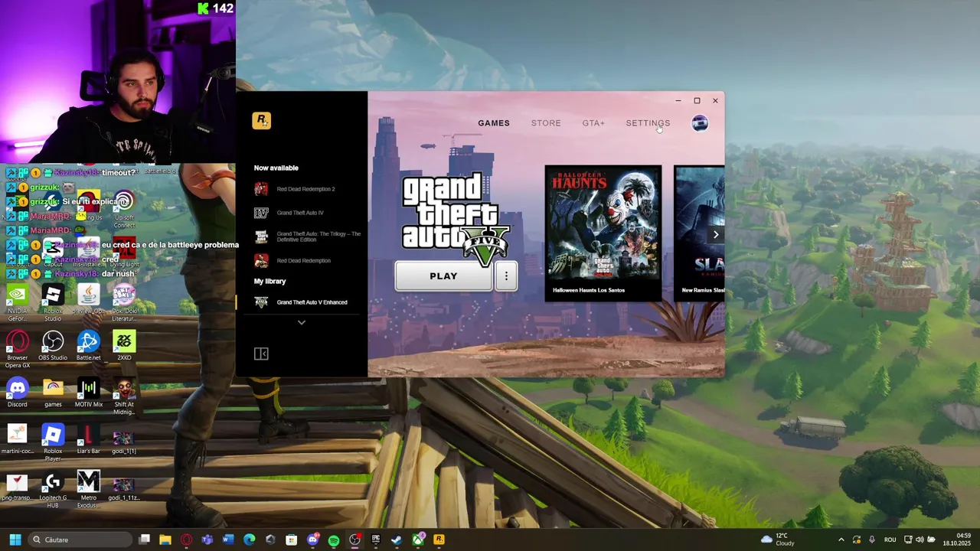This screenshot has width=980, height=551.
Task: Expand the hidden system tray icons
Action: click(841, 540)
